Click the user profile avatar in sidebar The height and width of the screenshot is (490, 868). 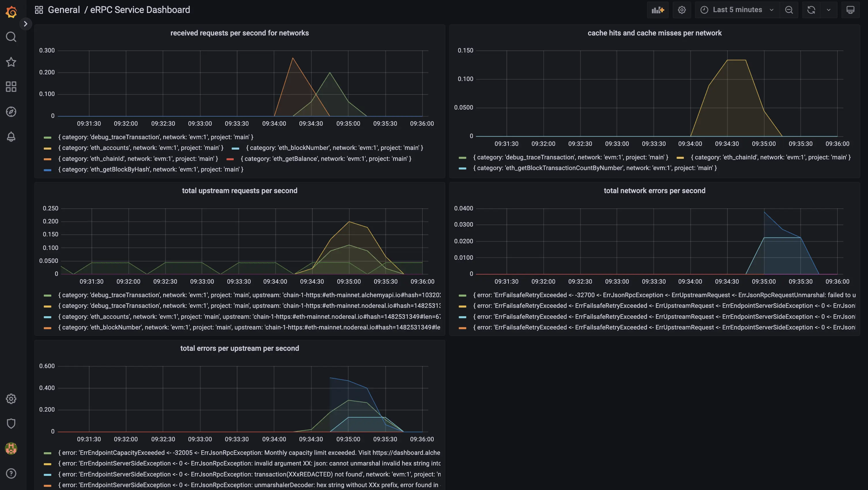(11, 448)
